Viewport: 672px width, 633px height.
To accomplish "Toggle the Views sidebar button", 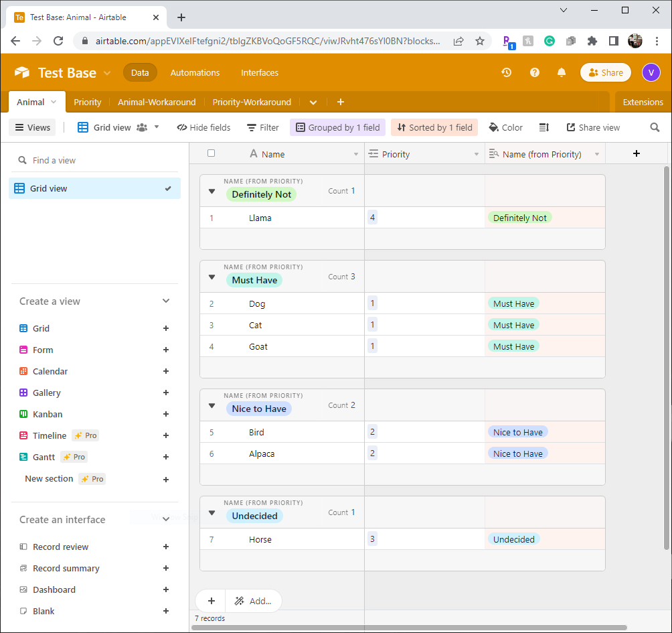I will pyautogui.click(x=33, y=127).
